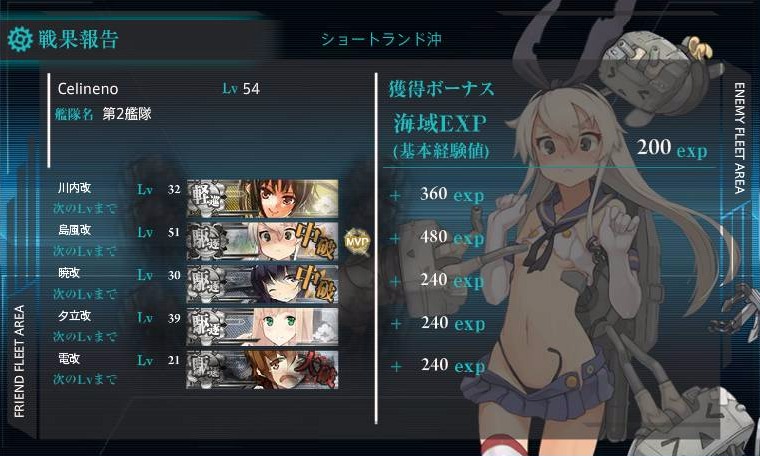Click the 暁改 ship name

pyautogui.click(x=69, y=273)
